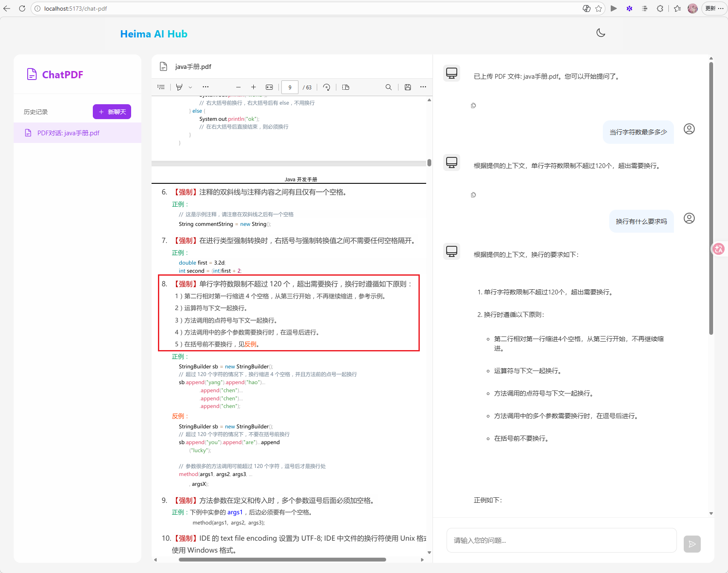Select the 'PDF对话: java手册.pdf' history item
Screen dimensions: 728x573
pos(68,133)
